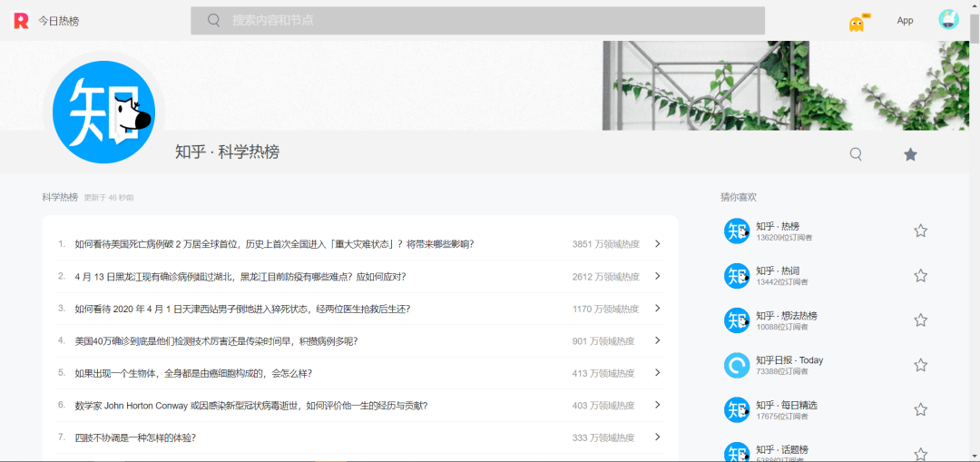Click the 413 万领域热度 value
980x462 pixels.
pos(603,373)
